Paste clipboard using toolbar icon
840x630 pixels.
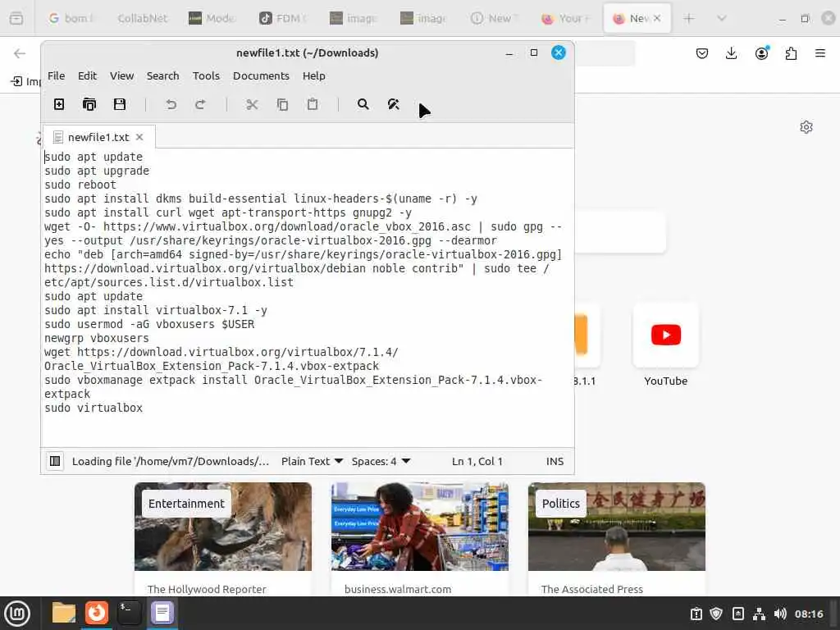click(x=313, y=104)
